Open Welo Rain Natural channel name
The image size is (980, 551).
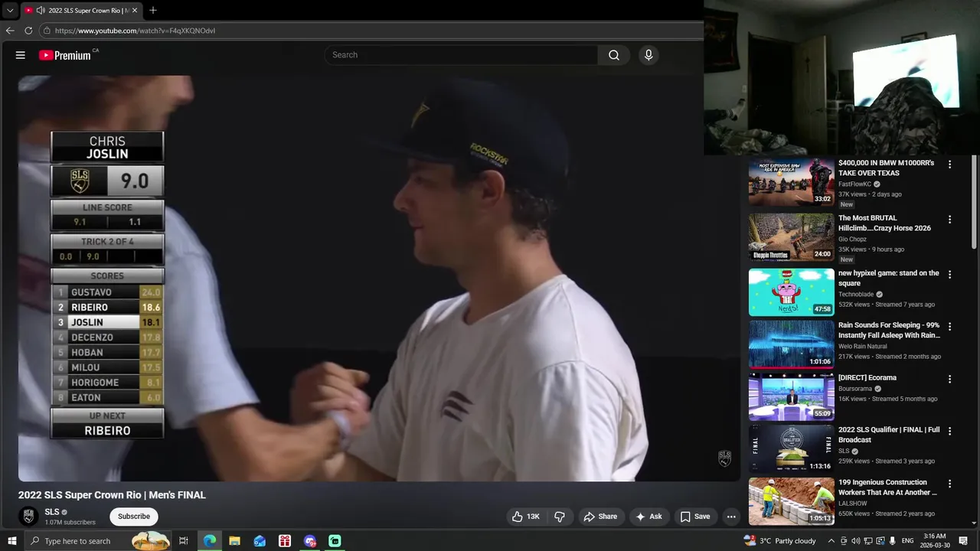click(x=862, y=346)
